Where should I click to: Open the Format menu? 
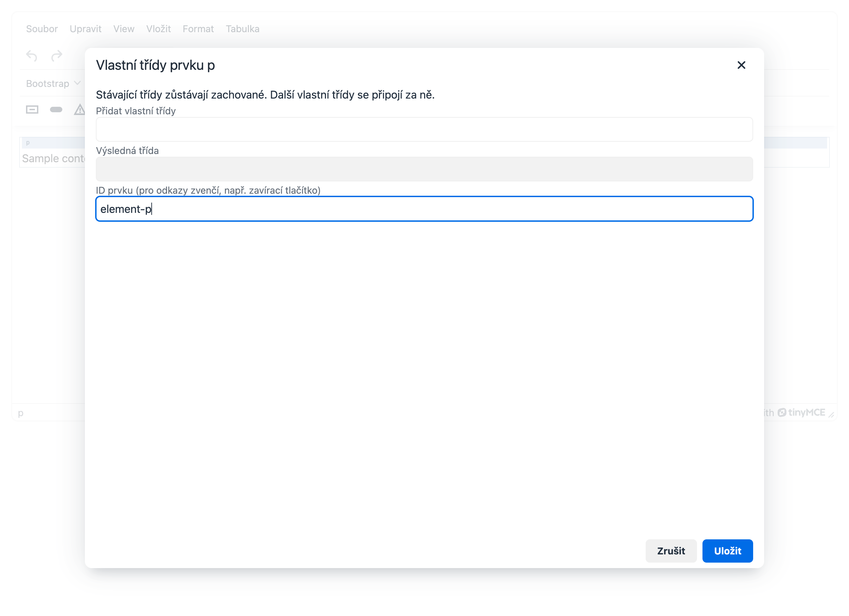(x=198, y=29)
